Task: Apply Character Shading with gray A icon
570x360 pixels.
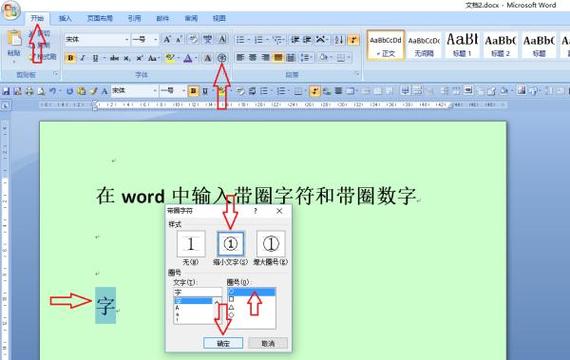Action: coord(208,58)
